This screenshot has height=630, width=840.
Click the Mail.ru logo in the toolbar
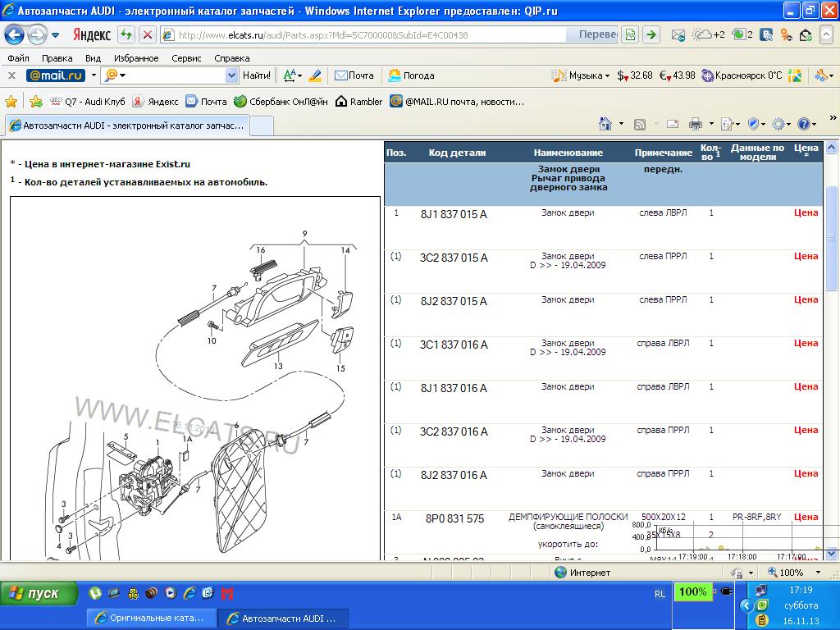tap(56, 75)
